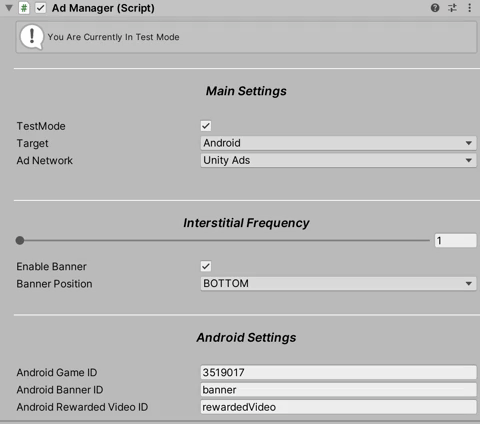Open component presets slider icon
Image resolution: width=480 pixels, height=424 pixels.
pos(452,8)
